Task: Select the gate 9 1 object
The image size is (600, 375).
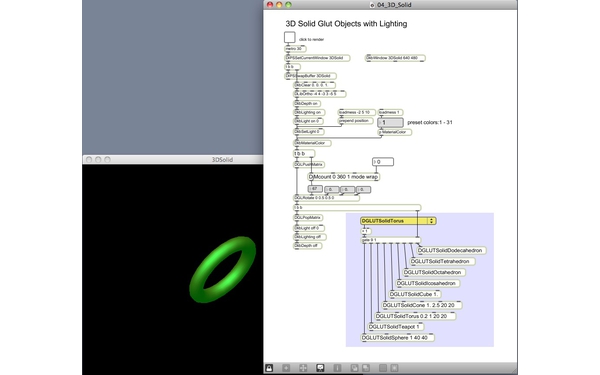Action: coord(391,240)
